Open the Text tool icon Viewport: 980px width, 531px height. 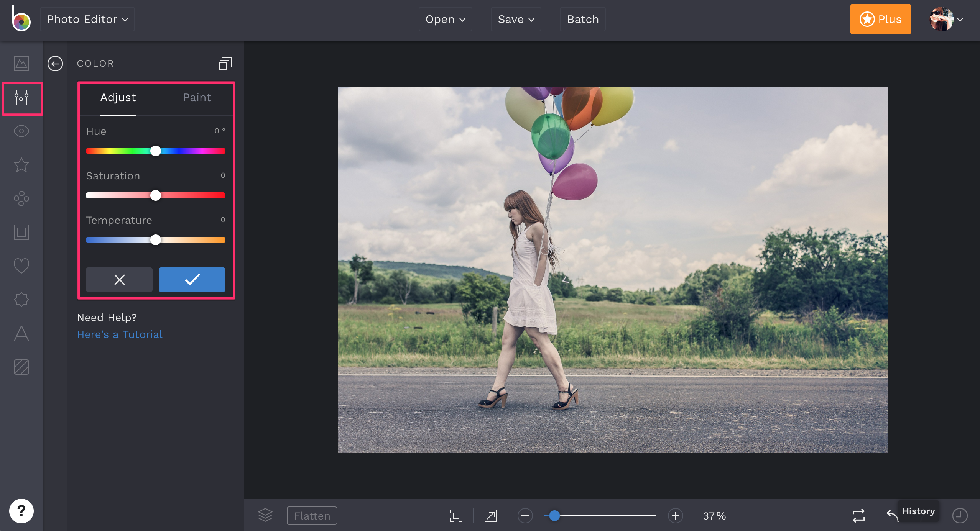tap(21, 333)
